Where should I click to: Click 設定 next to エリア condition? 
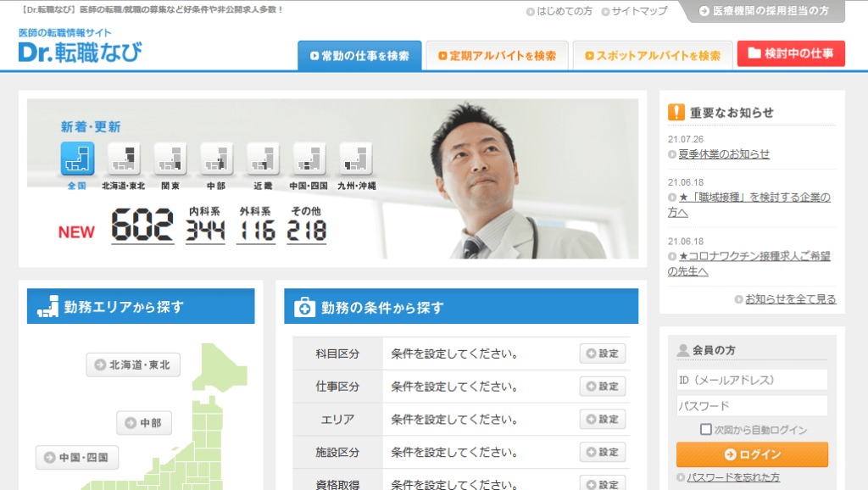tap(602, 419)
